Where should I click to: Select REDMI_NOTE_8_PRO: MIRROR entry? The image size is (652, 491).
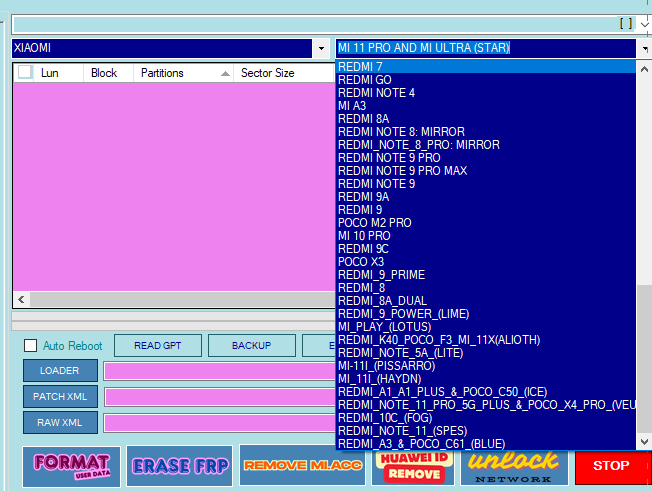(x=486, y=145)
